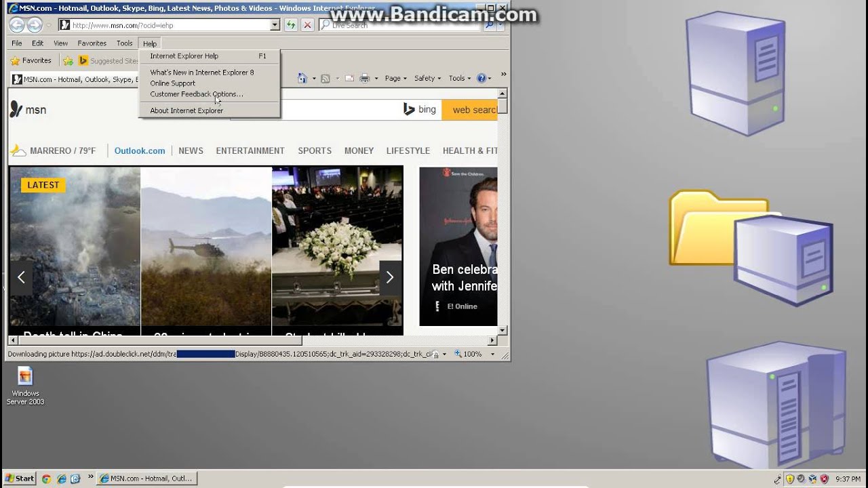This screenshot has height=488, width=868.
Task: Open the SPORTS section link
Action: [315, 150]
